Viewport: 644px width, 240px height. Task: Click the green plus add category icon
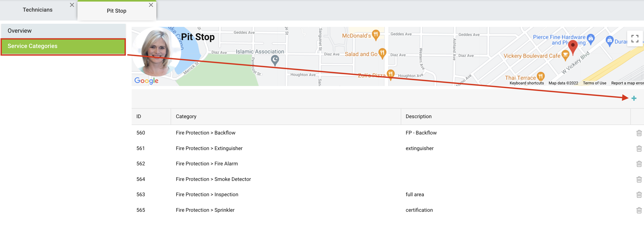(x=634, y=98)
